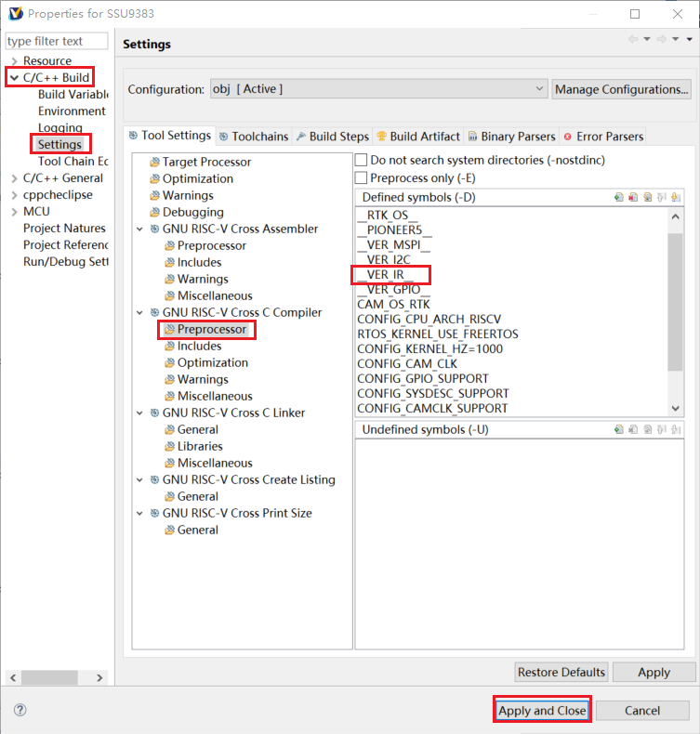Switch to the Toolchains tab
700x734 pixels.
254,137
